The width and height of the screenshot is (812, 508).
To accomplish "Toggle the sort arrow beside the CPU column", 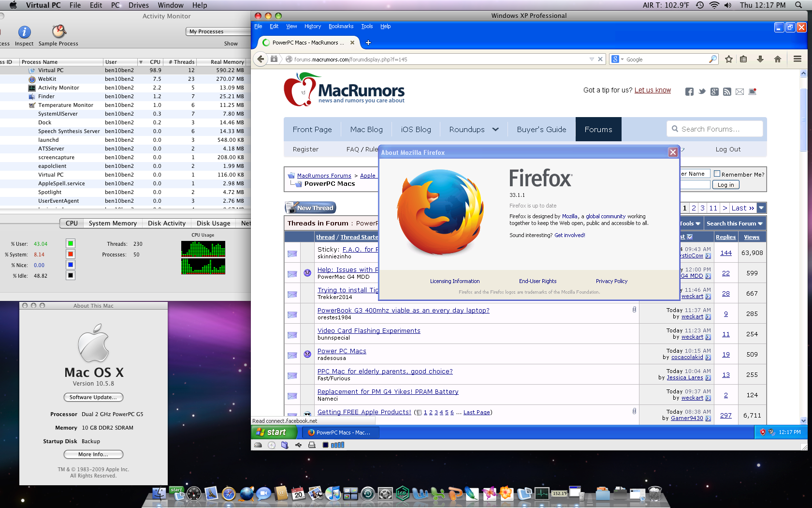I will [141, 62].
